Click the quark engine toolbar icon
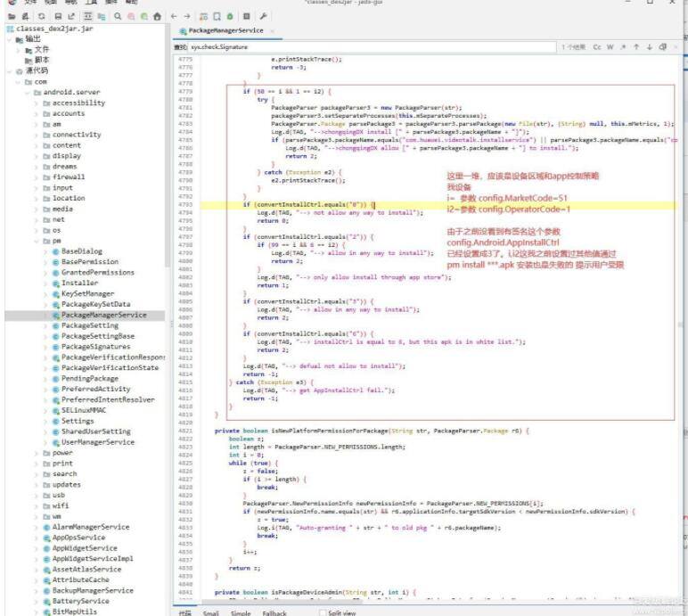 pos(217,17)
